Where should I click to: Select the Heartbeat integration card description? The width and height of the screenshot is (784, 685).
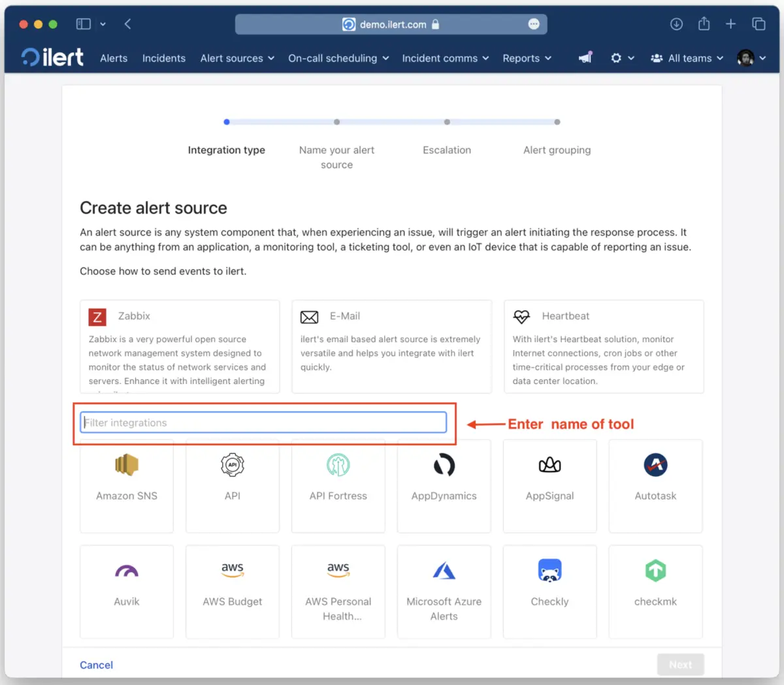point(598,360)
